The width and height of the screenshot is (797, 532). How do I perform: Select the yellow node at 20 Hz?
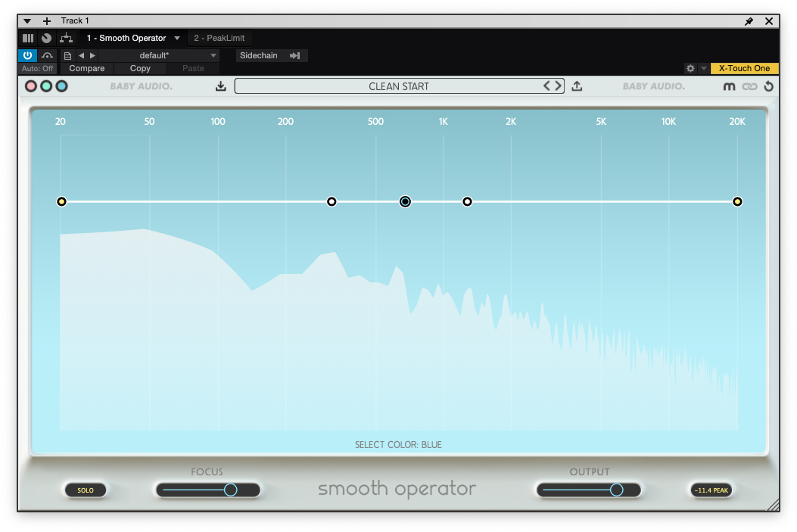[61, 202]
